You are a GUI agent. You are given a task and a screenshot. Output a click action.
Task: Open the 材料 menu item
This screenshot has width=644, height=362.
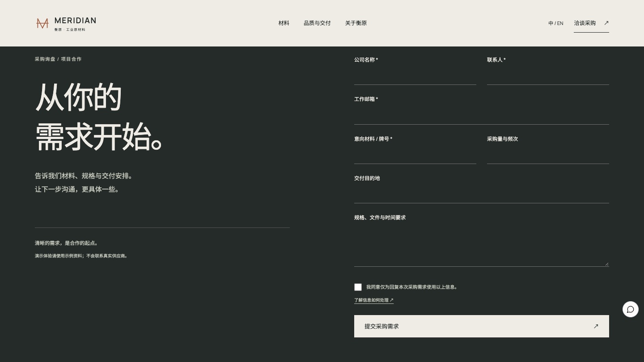pyautogui.click(x=284, y=23)
